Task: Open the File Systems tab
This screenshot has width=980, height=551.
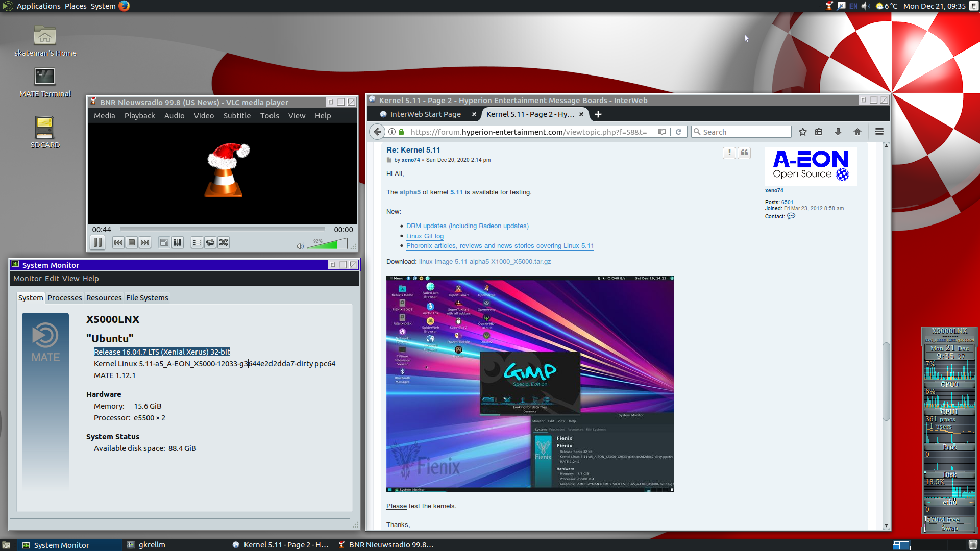Action: tap(147, 298)
